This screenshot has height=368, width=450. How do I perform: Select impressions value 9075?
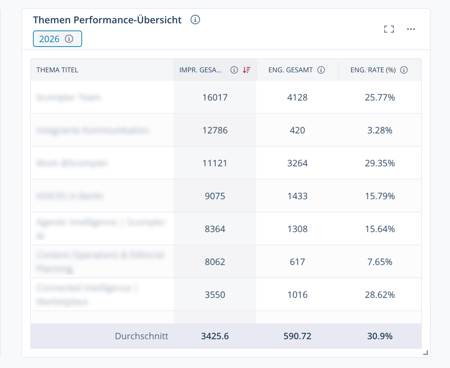pos(215,196)
